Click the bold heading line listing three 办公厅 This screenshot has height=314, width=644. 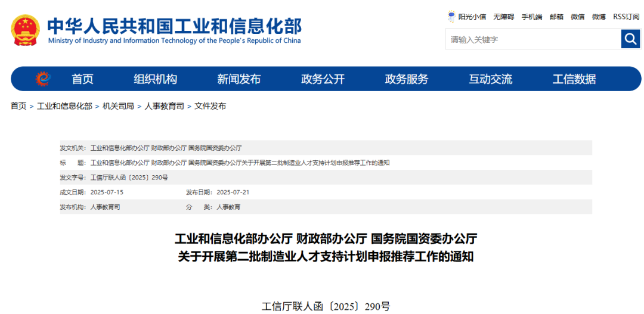pyautogui.click(x=326, y=238)
